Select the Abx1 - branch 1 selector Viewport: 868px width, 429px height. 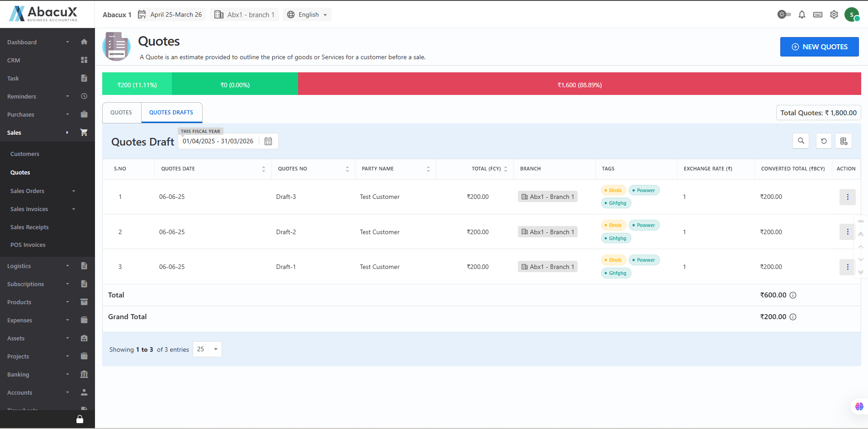(245, 14)
